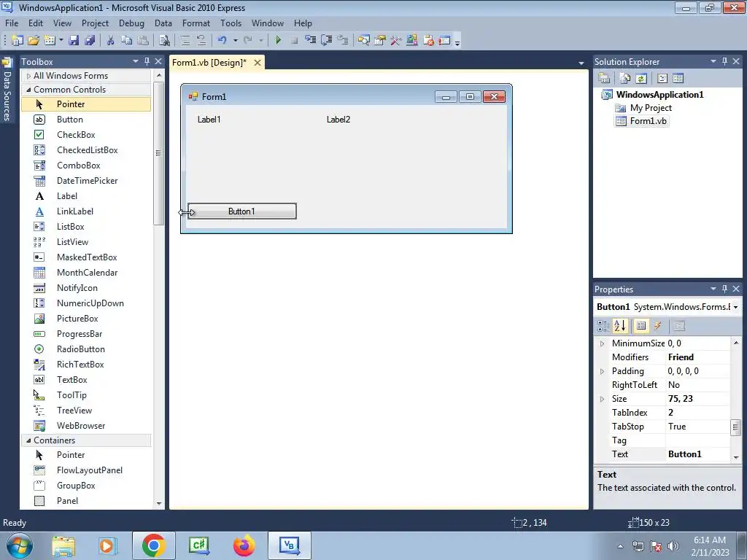The image size is (747, 560).
Task: Choose the CheckBox control in Toolbox
Action: (86, 135)
